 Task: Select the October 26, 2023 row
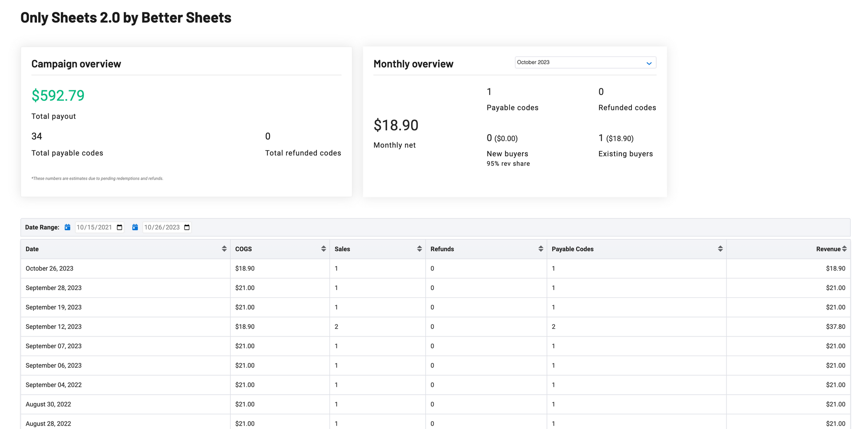tap(49, 269)
